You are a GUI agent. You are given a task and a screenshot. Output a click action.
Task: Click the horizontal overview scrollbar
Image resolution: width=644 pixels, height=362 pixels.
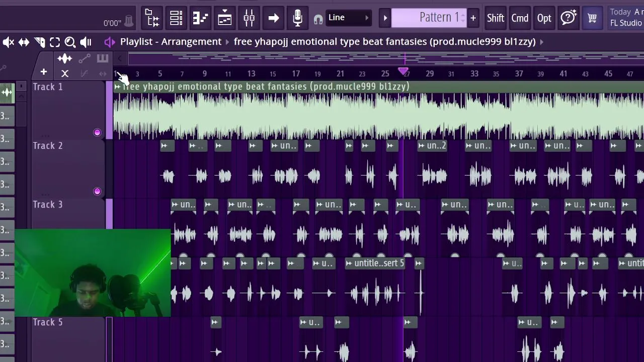click(x=386, y=59)
